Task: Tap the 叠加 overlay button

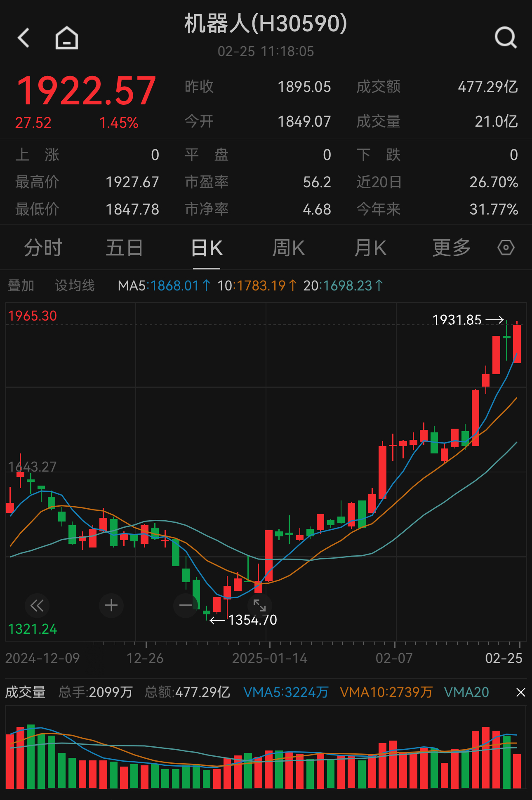Action: (21, 286)
